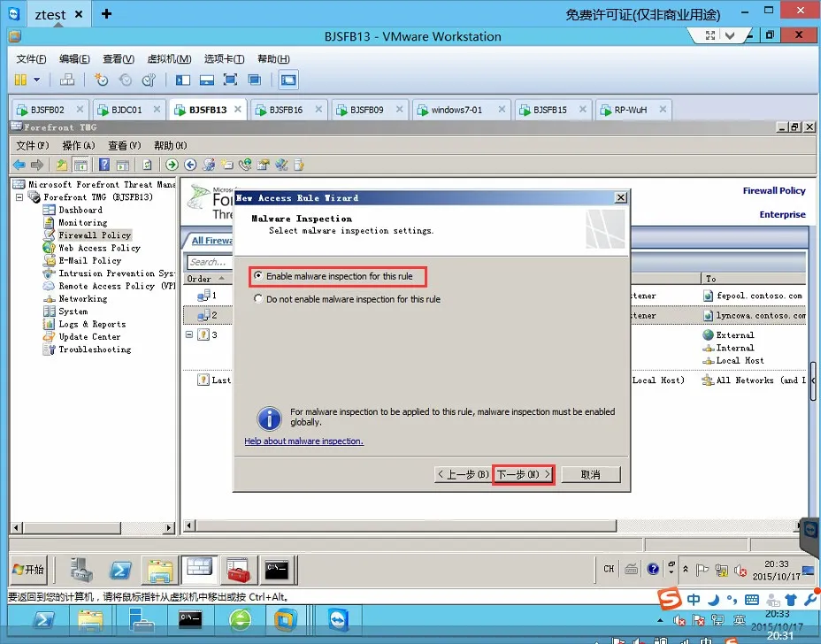Collapse the Forefront TMG (BJSFB13) tree node
The image size is (821, 644).
19,197
